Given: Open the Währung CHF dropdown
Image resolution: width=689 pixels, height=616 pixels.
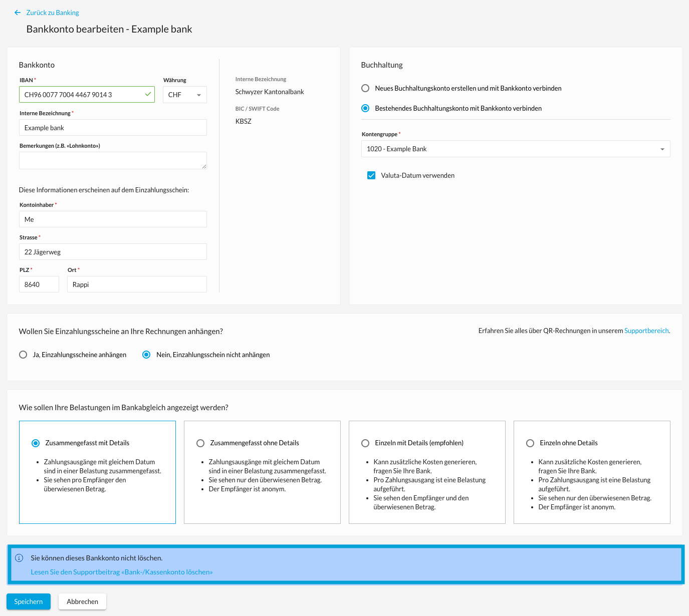Looking at the screenshot, I should click(x=185, y=95).
